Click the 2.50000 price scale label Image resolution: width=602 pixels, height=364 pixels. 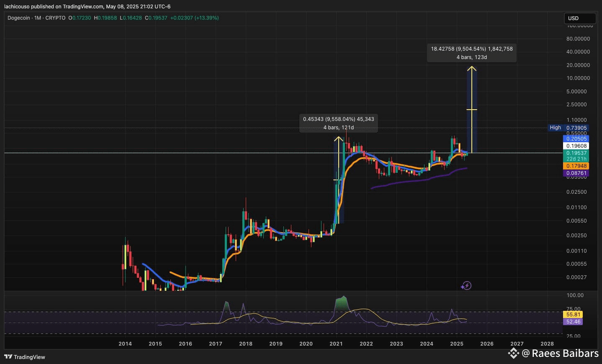click(x=576, y=105)
